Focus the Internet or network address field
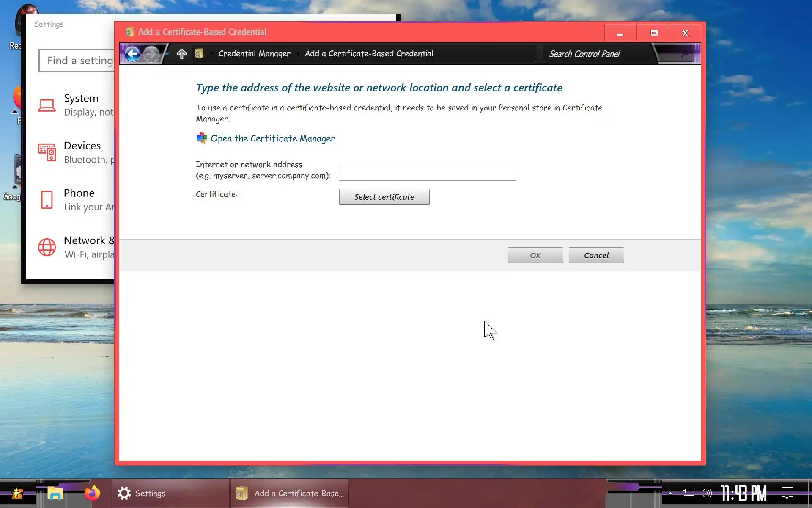 [x=427, y=173]
